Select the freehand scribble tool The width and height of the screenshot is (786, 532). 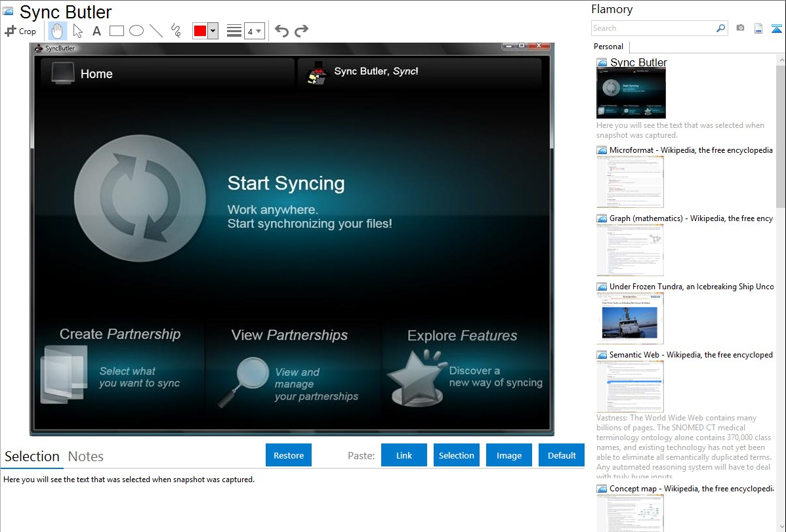pyautogui.click(x=176, y=31)
